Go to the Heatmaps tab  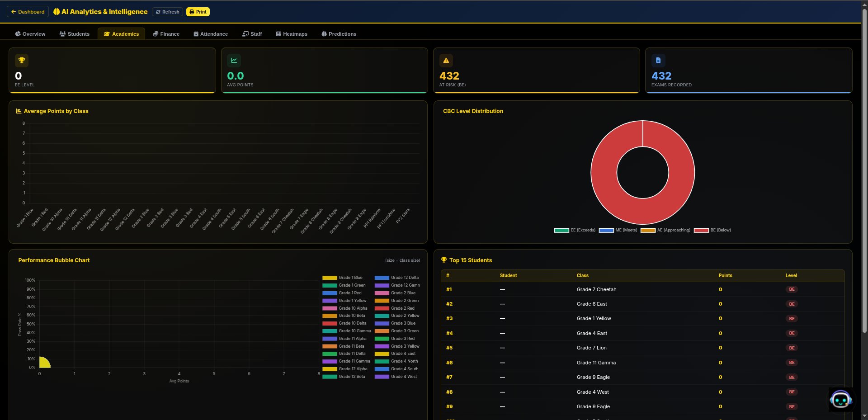(x=292, y=34)
